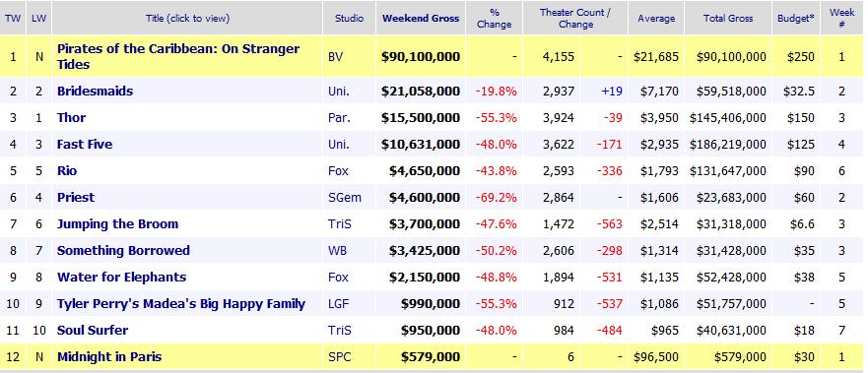Image resolution: width=868 pixels, height=373 pixels.
Task: Open the Priest movie link
Action: click(x=76, y=197)
